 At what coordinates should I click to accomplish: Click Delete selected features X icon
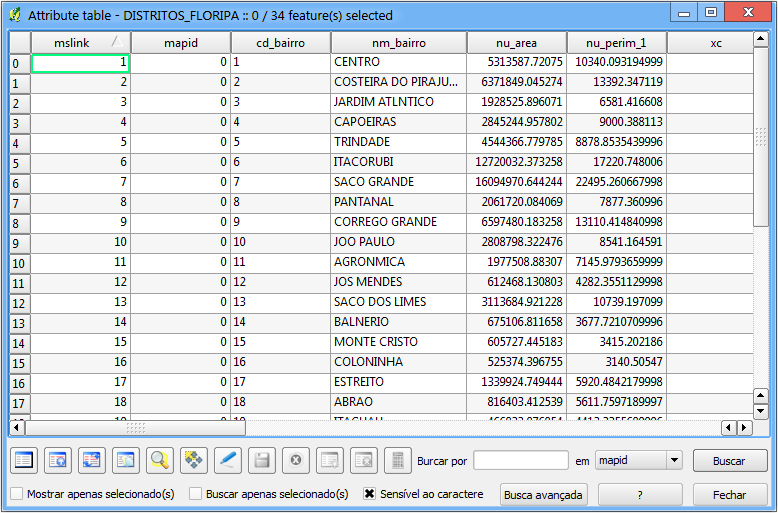pyautogui.click(x=296, y=460)
